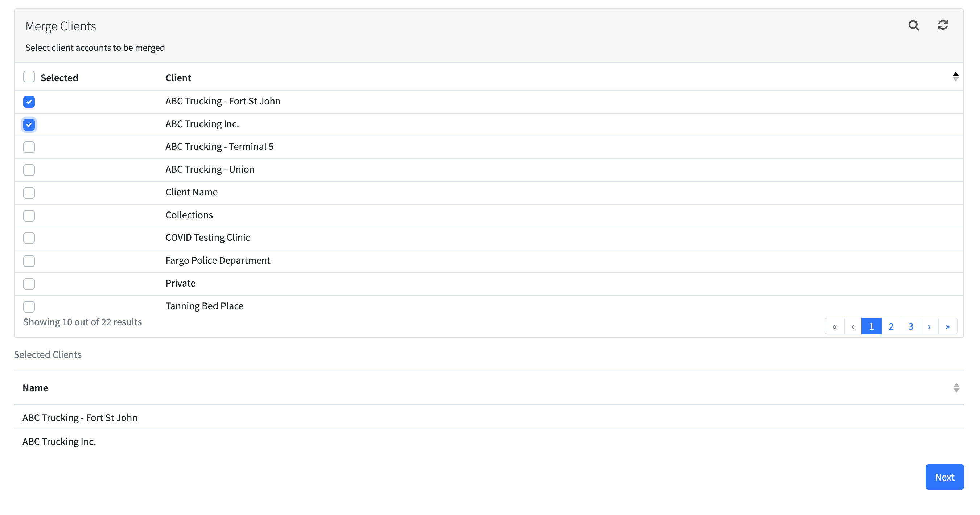Open the search in Merge Clients header
This screenshot has height=515, width=980.
913,25
